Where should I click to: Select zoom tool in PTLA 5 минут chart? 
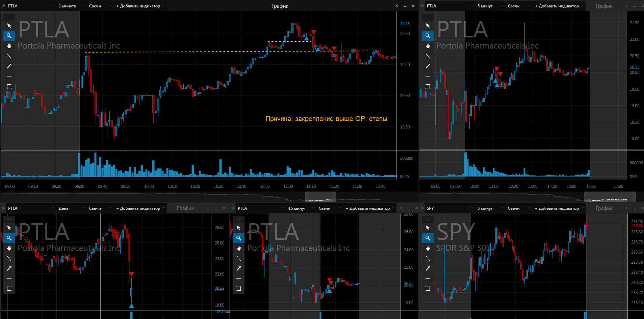point(428,36)
